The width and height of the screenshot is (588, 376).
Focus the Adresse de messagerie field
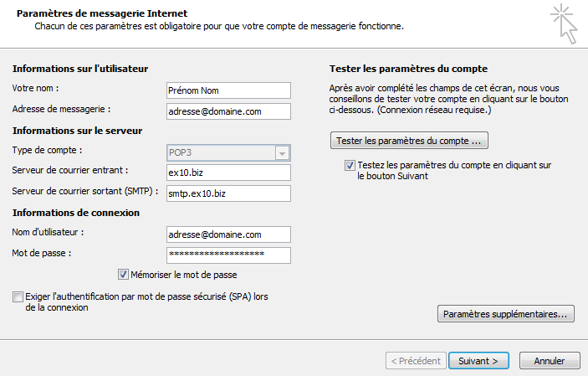228,111
